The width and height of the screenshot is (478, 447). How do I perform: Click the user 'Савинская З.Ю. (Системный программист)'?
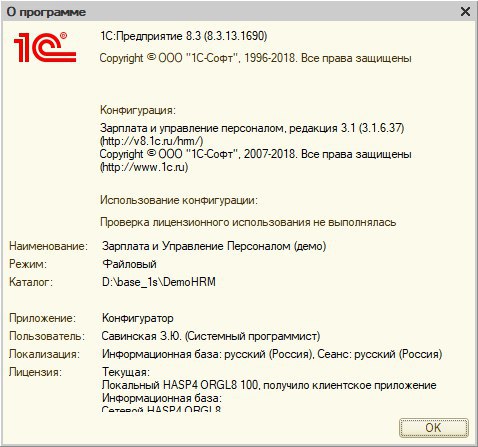pyautogui.click(x=211, y=336)
